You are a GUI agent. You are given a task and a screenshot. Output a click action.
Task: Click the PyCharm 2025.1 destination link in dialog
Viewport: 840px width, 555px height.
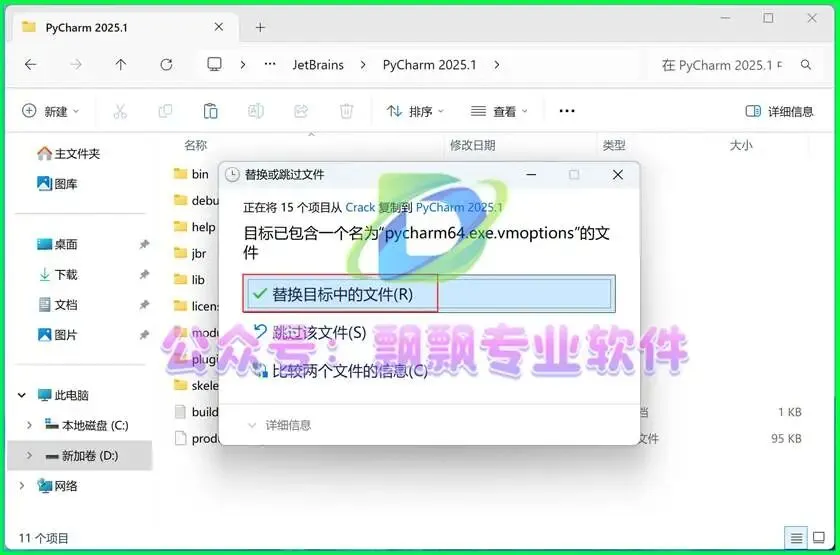(460, 207)
